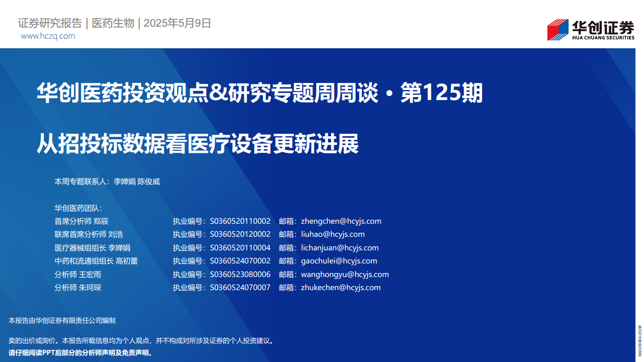This screenshot has width=644, height=362.
Task: Click email gaochulei@hcyjs.com
Action: pyautogui.click(x=339, y=261)
